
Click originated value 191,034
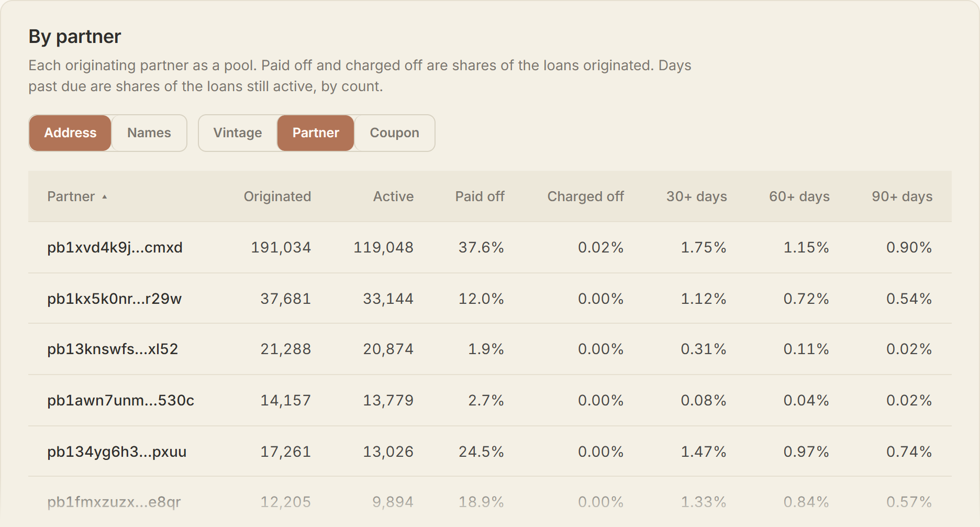(x=281, y=247)
